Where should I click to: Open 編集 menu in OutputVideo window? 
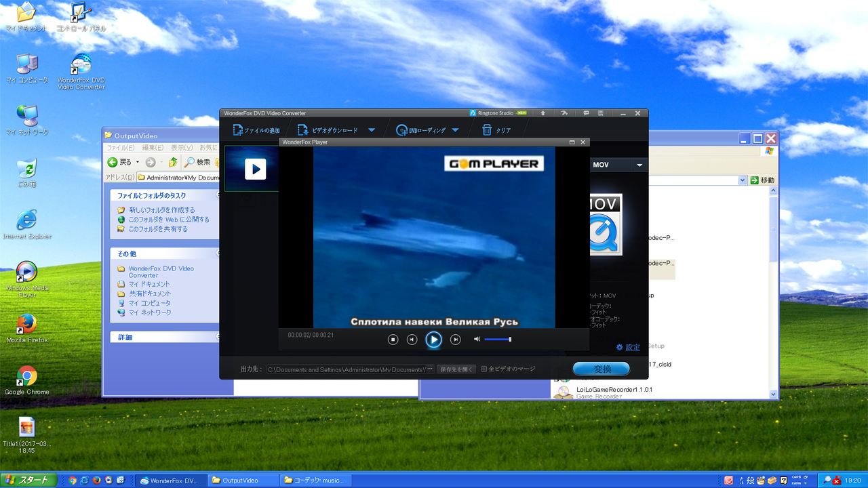[x=152, y=148]
